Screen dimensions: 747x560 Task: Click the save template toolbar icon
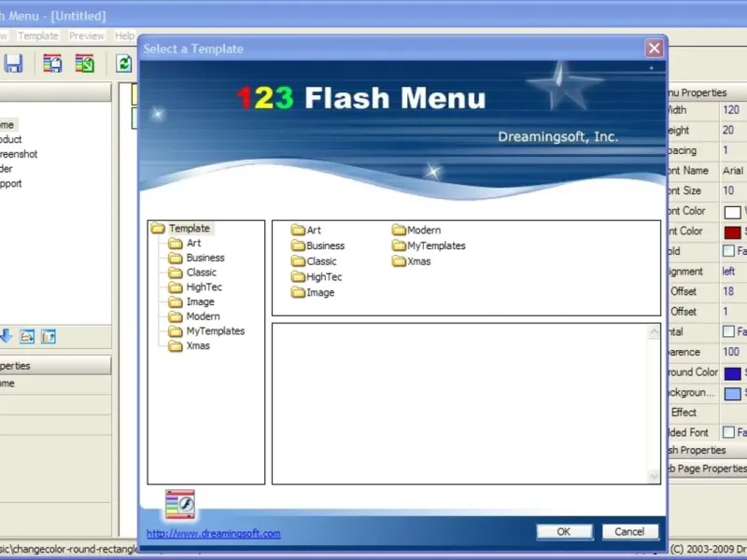tap(52, 63)
